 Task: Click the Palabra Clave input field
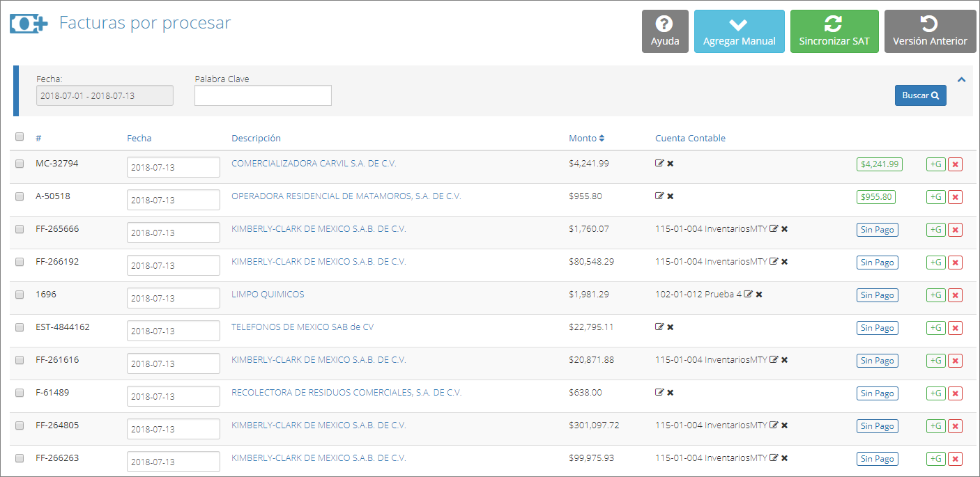tap(263, 95)
